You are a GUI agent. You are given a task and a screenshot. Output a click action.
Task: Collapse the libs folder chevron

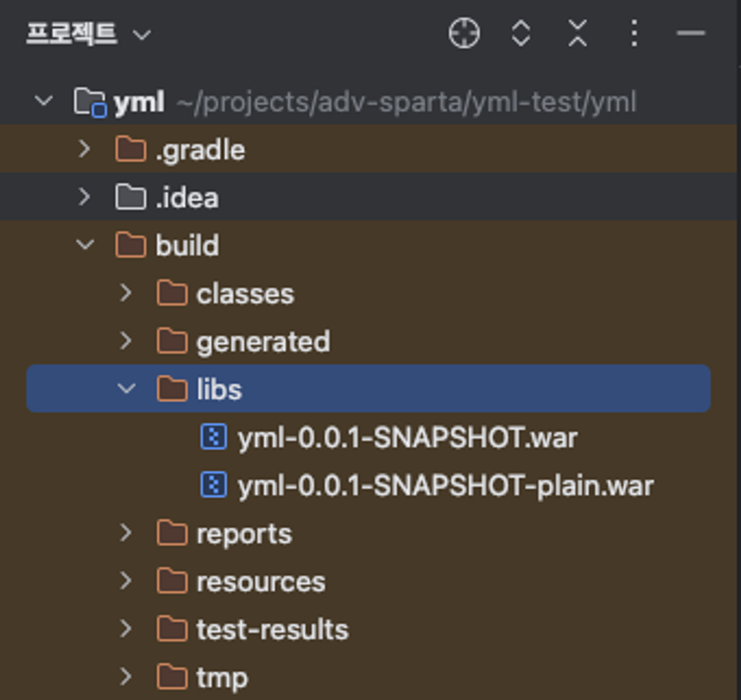126,389
